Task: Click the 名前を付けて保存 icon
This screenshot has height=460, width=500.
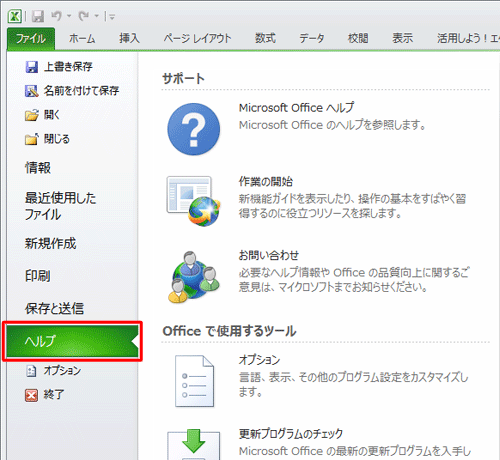Action: click(32, 91)
